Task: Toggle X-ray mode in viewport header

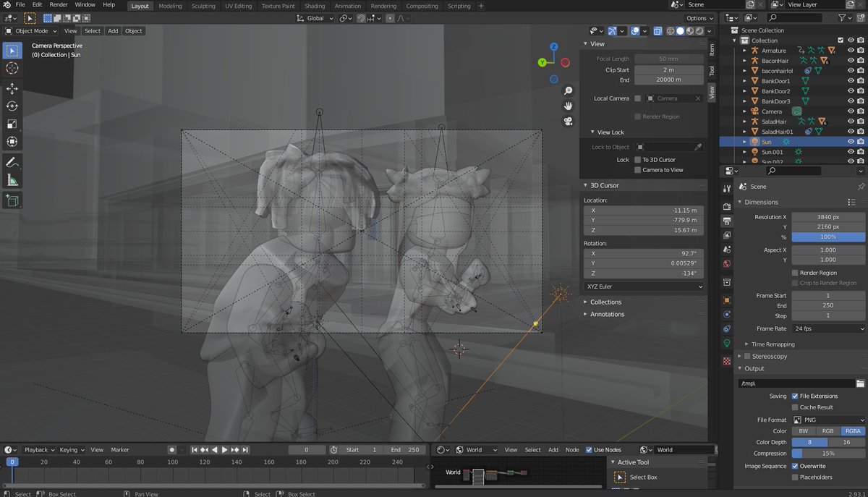Action: (x=658, y=31)
